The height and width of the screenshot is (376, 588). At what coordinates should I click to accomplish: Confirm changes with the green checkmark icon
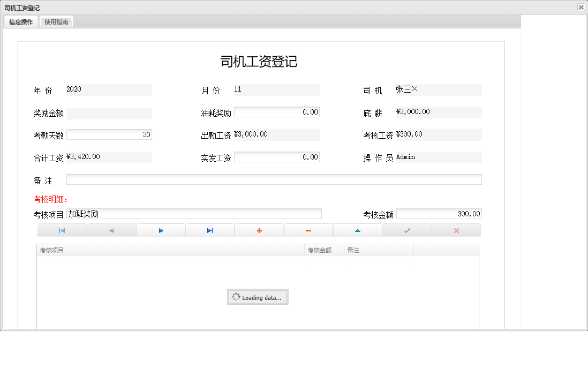coord(406,230)
